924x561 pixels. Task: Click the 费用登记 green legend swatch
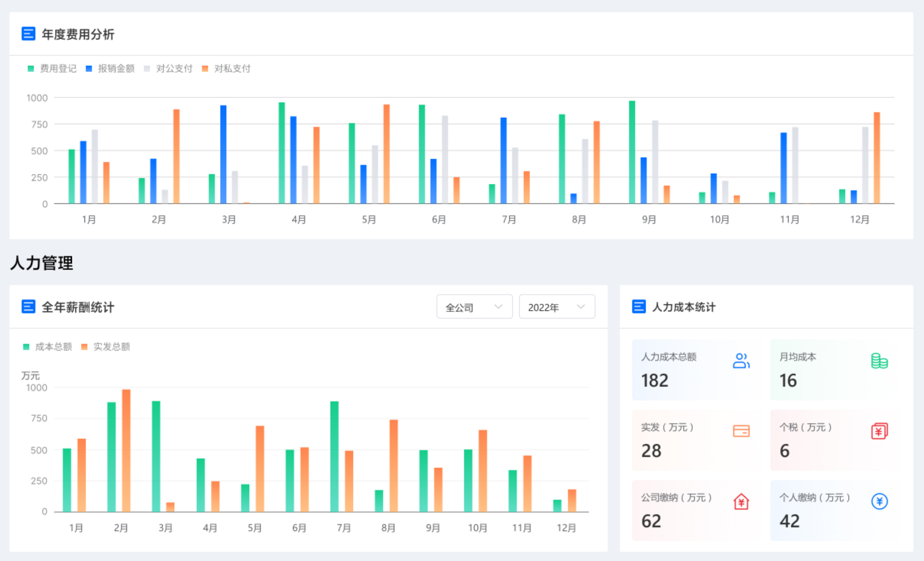31,68
